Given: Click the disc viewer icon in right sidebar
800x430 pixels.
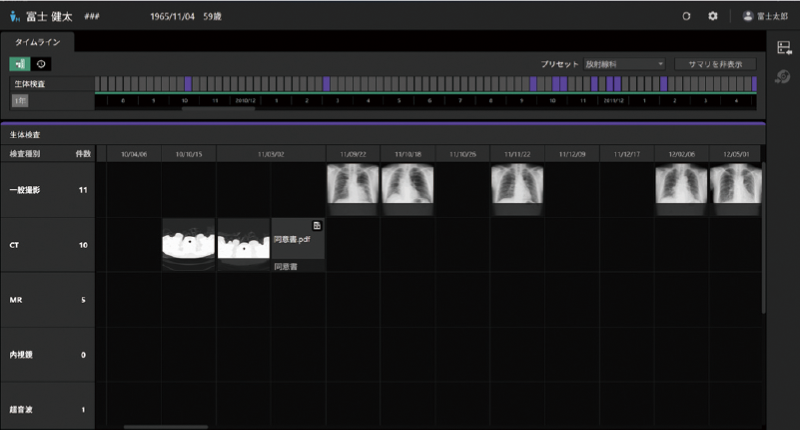Looking at the screenshot, I should (x=783, y=77).
